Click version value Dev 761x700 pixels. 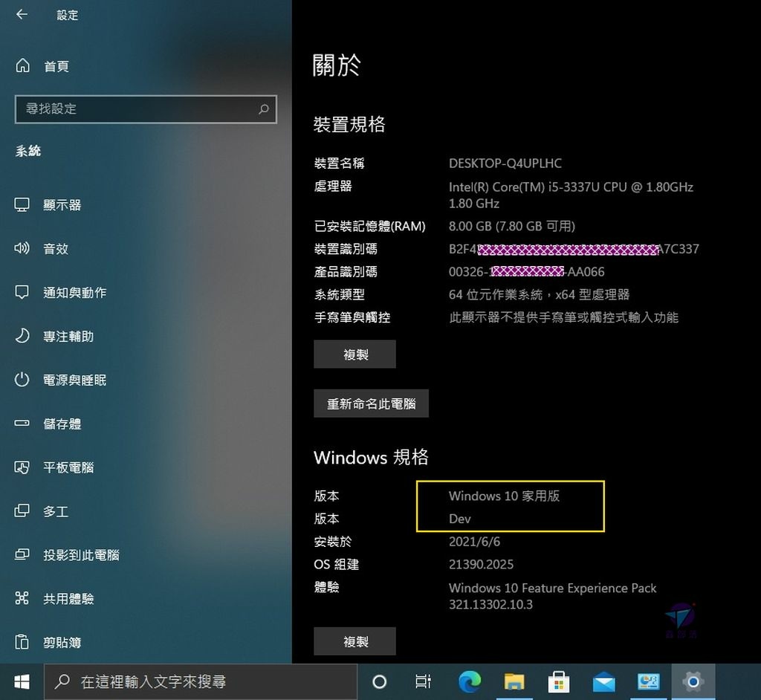(459, 519)
